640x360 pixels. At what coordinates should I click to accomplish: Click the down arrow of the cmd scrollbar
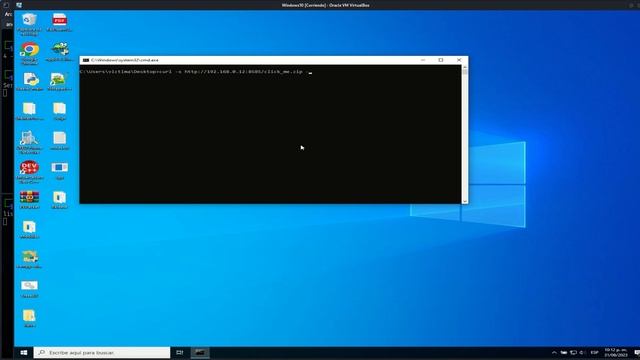coord(464,201)
